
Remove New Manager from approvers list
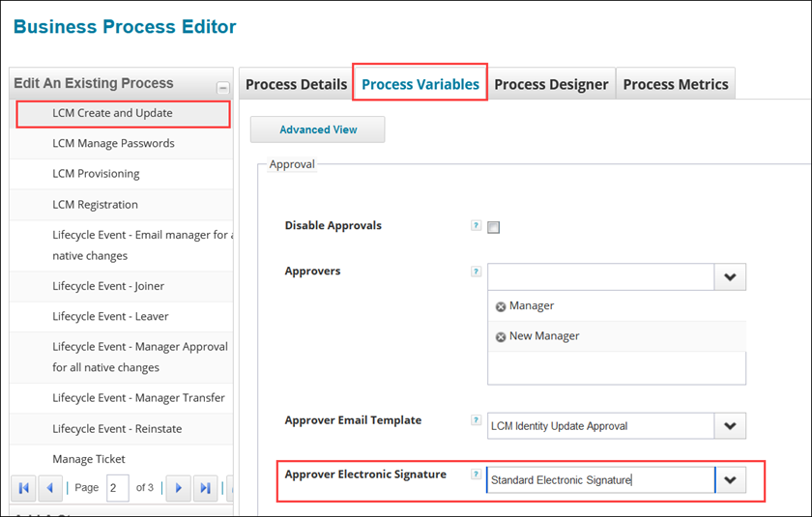501,337
